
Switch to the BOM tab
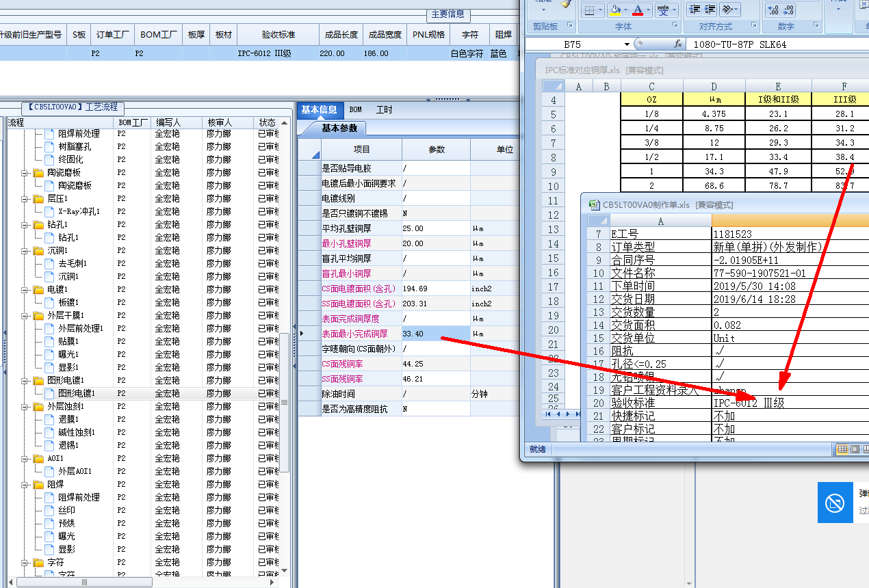356,109
